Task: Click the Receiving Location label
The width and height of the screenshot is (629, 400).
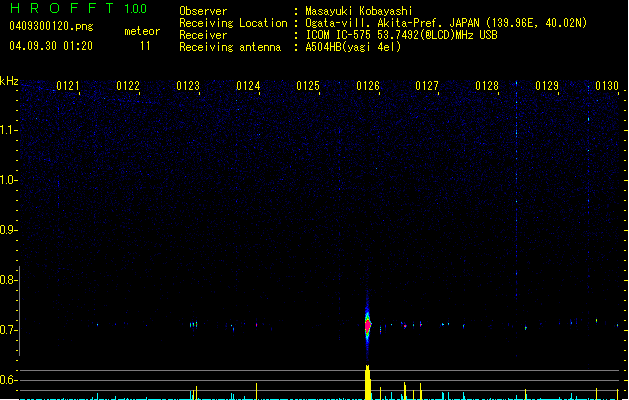Action: point(233,23)
